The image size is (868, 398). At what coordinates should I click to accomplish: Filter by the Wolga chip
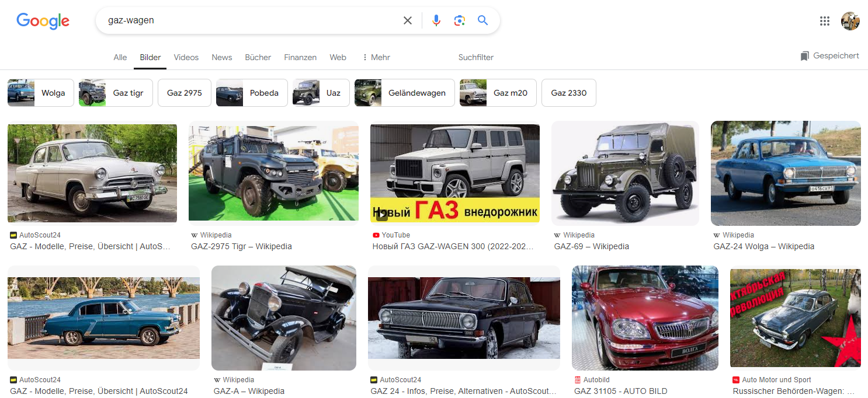(x=41, y=93)
